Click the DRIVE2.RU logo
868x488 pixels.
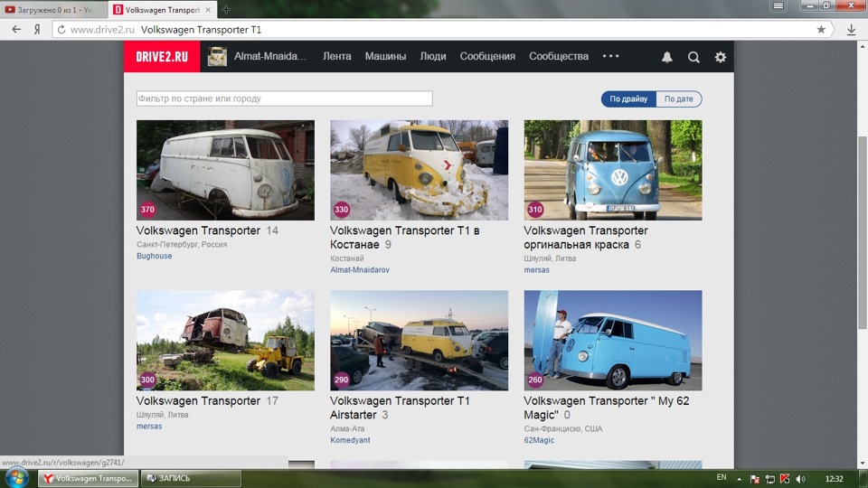161,56
